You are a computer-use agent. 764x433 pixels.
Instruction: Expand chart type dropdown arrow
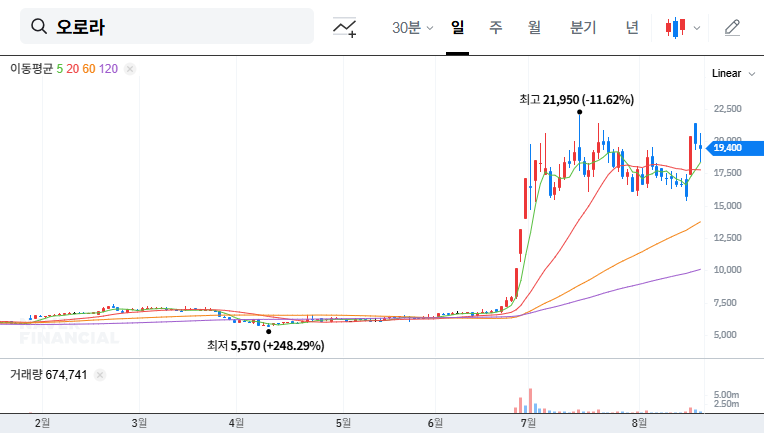point(697,28)
